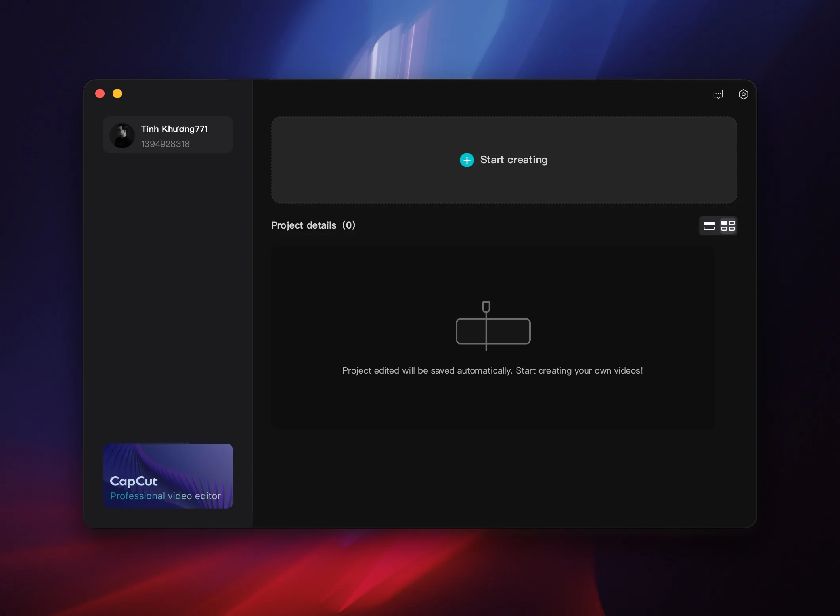Click the user ID 1394928318
Screen dimensions: 840x616
point(165,144)
